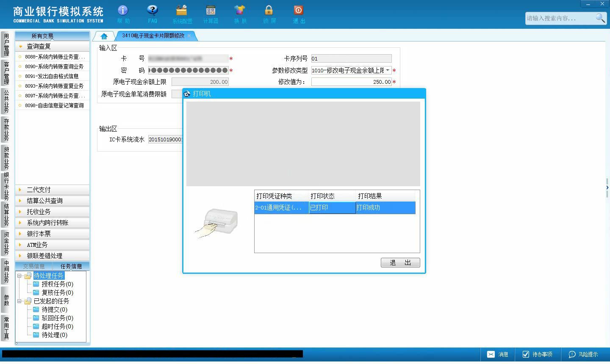Screen dimensions: 610x364
Task: Switch to 交易信息 tab
Action: [34, 266]
